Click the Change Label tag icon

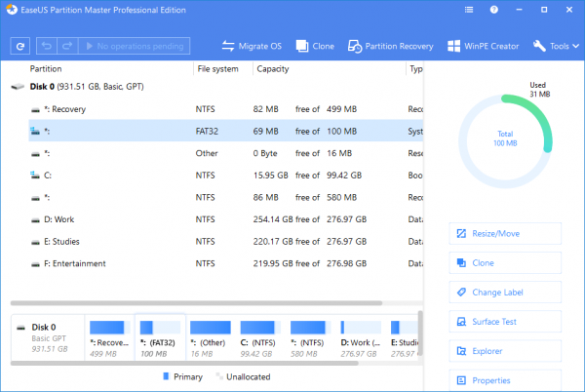point(461,292)
